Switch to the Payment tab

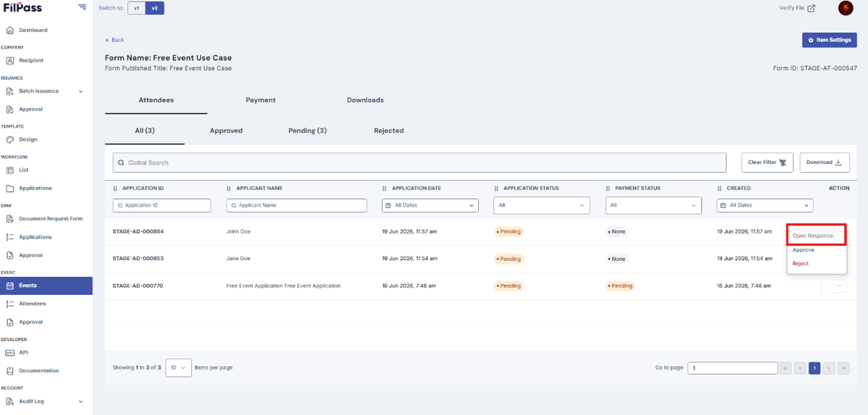[x=260, y=100]
